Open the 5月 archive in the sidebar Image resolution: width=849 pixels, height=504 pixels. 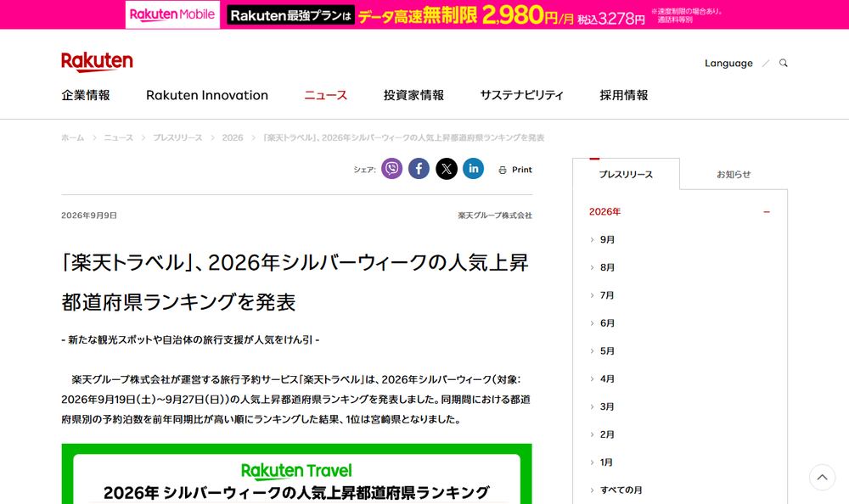tap(607, 351)
